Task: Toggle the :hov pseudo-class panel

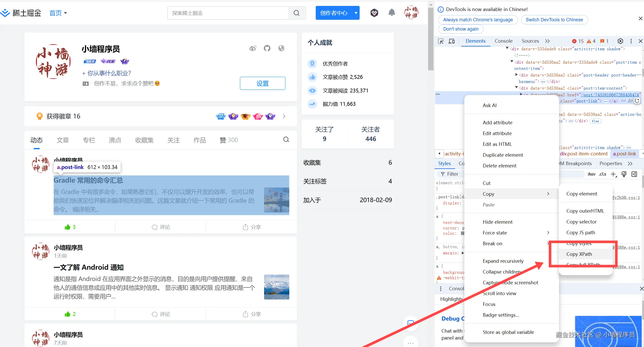Action: [x=591, y=174]
